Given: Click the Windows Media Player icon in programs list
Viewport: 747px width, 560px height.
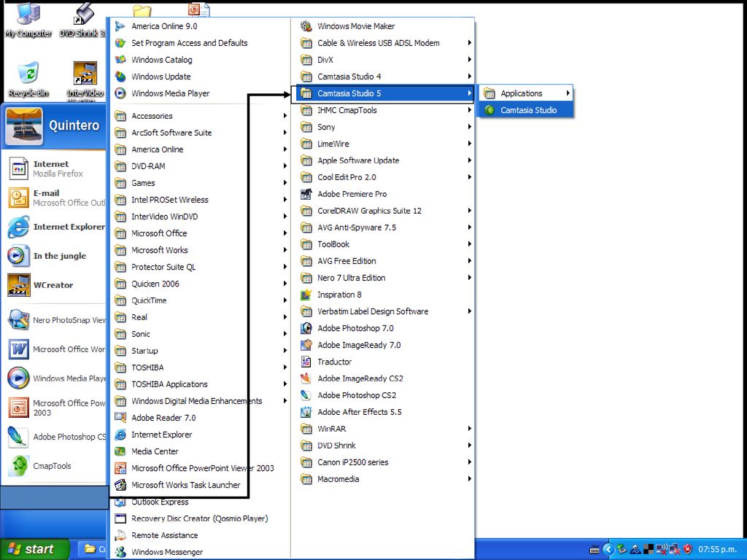Looking at the screenshot, I should [120, 93].
